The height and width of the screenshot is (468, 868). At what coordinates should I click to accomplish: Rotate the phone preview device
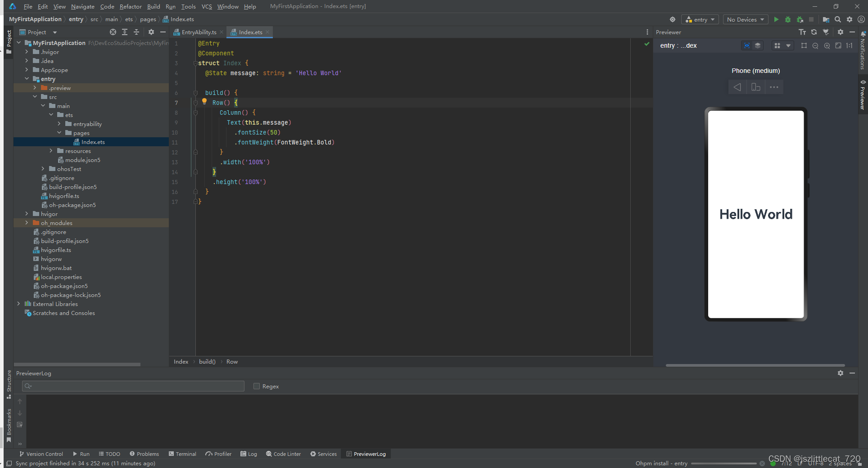click(x=756, y=87)
